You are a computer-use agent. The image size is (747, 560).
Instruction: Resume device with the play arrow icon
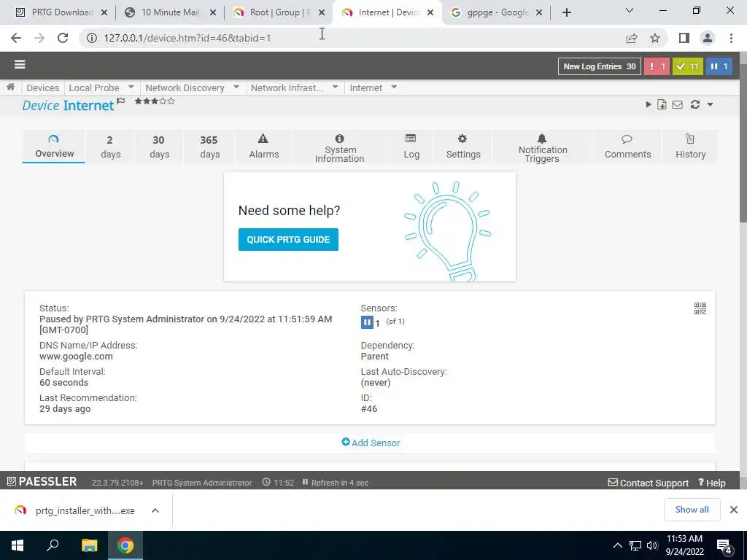pos(648,104)
